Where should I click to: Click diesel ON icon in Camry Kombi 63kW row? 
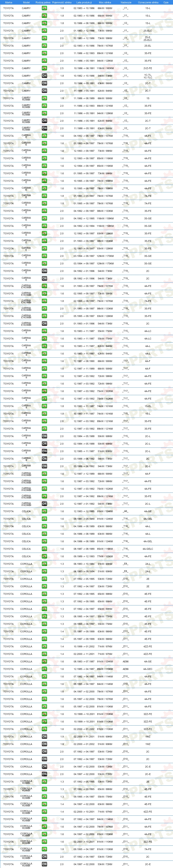(x=44, y=128)
